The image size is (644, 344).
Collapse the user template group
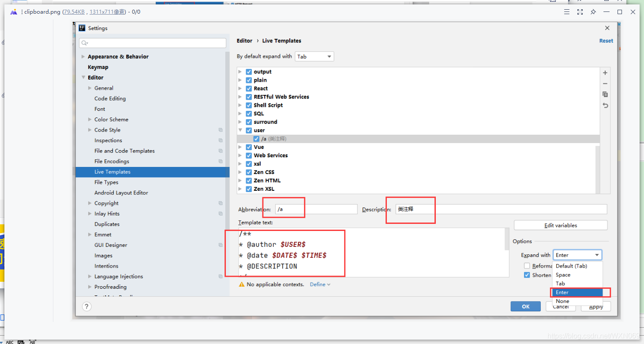coord(240,130)
